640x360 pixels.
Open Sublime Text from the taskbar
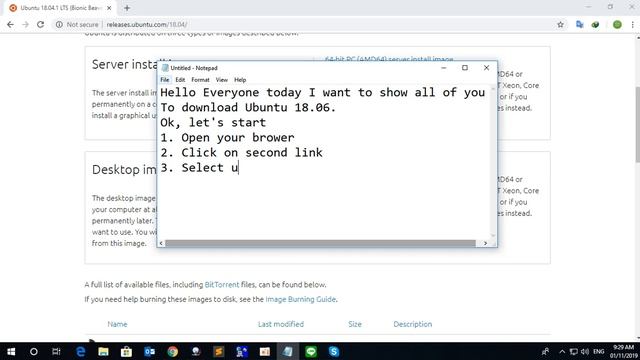219,351
